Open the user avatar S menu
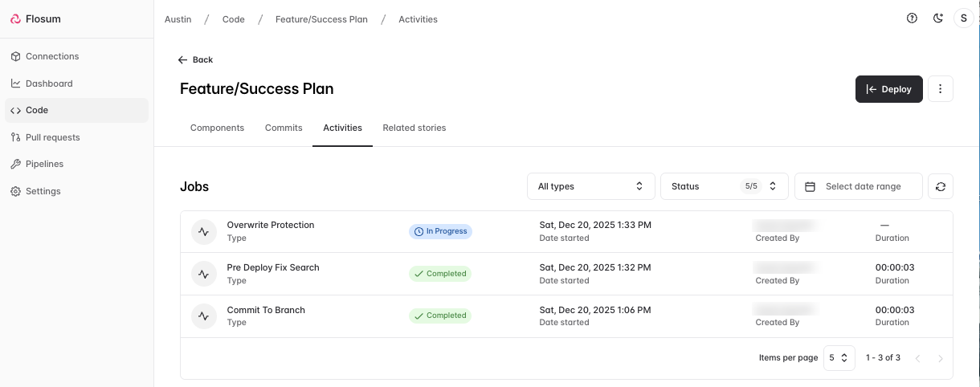 click(x=963, y=18)
